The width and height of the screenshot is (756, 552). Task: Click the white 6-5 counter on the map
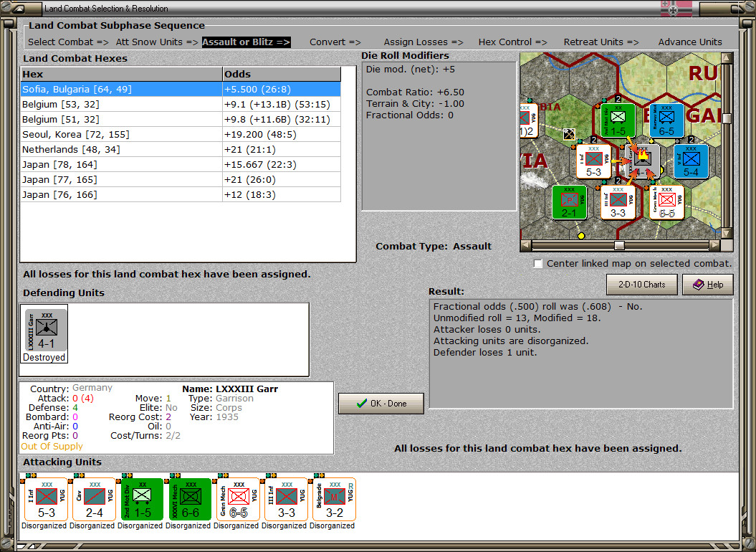[x=667, y=202]
